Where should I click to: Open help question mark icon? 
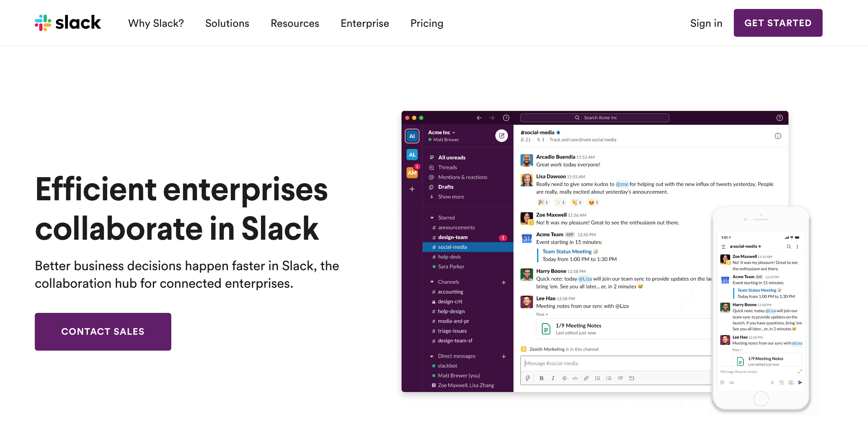click(780, 118)
